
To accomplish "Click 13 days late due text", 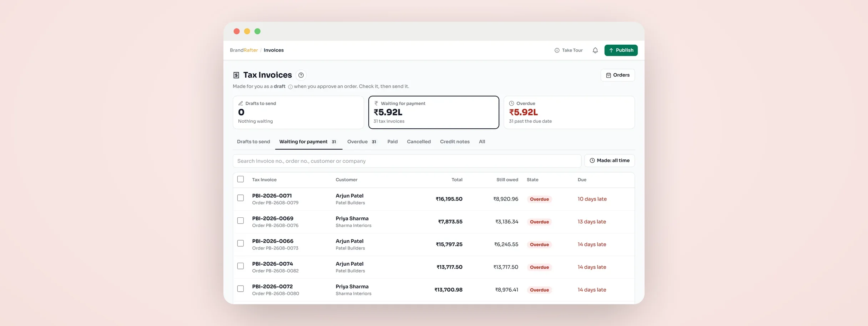I will tap(592, 222).
